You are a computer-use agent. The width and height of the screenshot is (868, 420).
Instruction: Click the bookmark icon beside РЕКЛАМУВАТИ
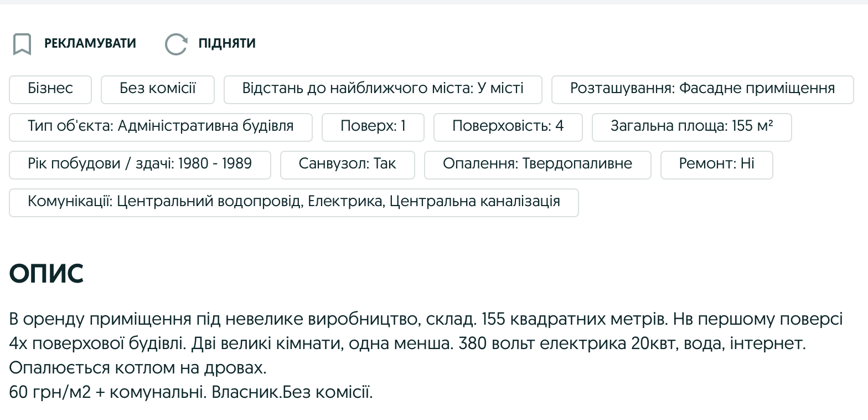point(22,43)
